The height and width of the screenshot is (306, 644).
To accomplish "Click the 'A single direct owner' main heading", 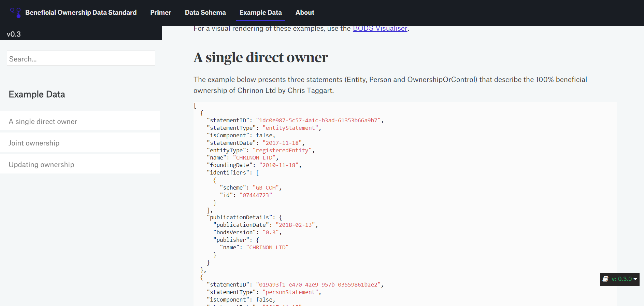I will pyautogui.click(x=260, y=57).
